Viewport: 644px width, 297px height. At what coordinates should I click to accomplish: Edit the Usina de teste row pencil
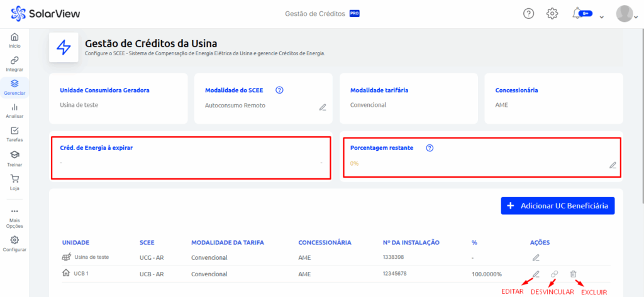pyautogui.click(x=536, y=257)
